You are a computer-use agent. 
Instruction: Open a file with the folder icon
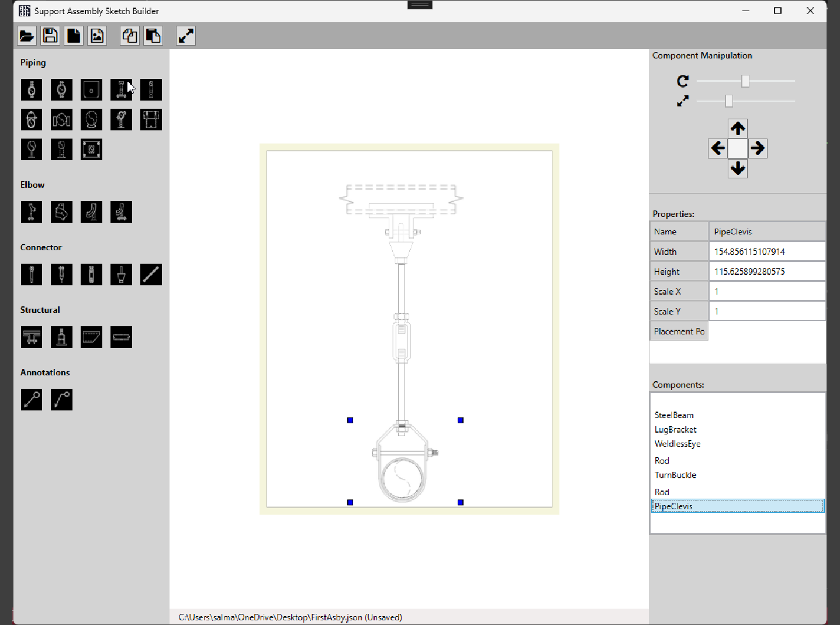tap(27, 36)
